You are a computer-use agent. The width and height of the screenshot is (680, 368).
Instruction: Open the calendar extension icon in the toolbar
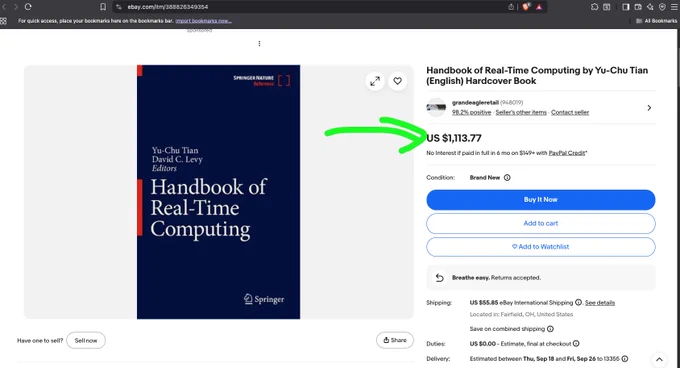[607, 7]
